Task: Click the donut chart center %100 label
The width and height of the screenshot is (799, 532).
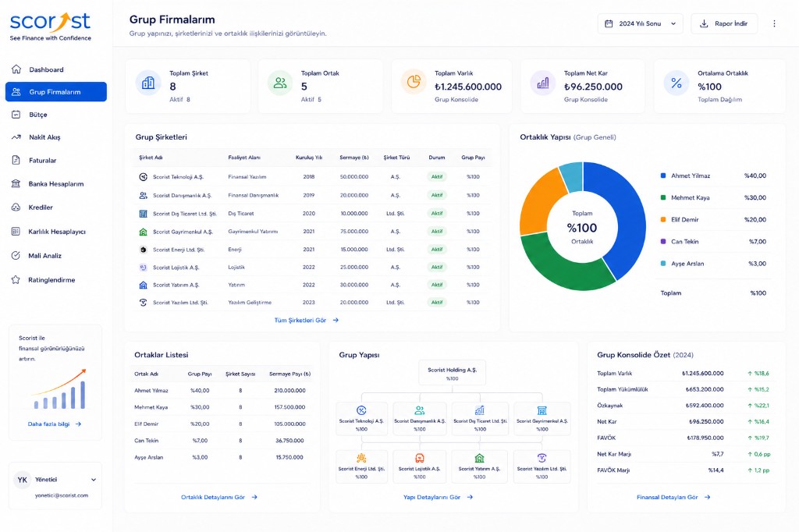Action: [582, 228]
